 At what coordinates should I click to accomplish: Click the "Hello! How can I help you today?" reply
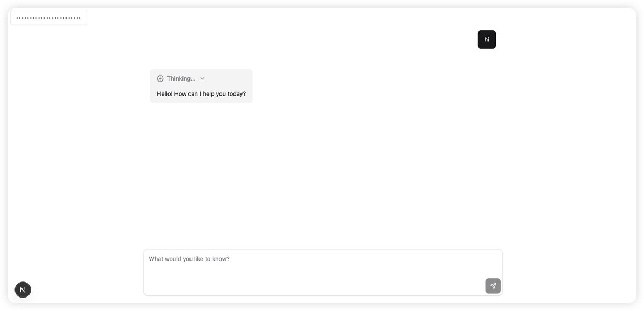pos(201,93)
